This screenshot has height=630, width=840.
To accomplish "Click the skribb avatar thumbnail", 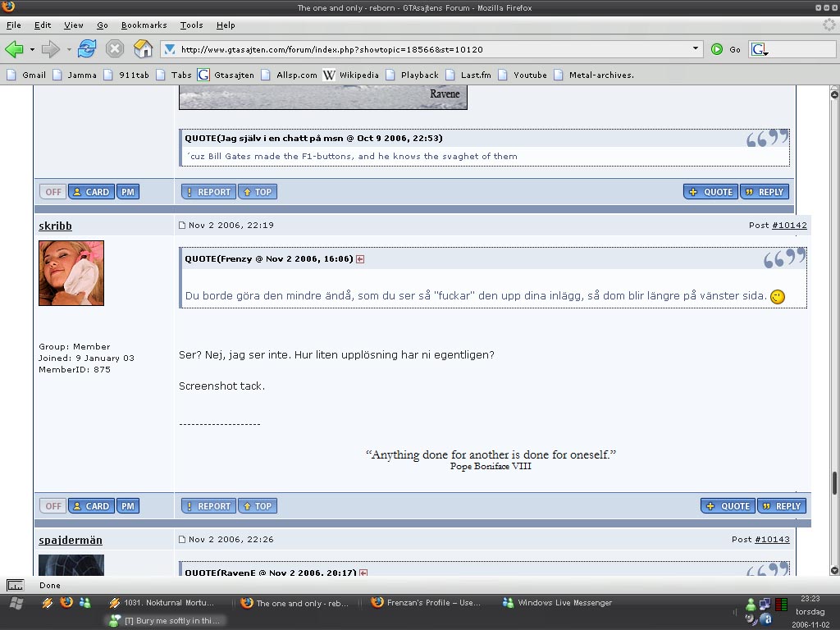I will pos(71,273).
